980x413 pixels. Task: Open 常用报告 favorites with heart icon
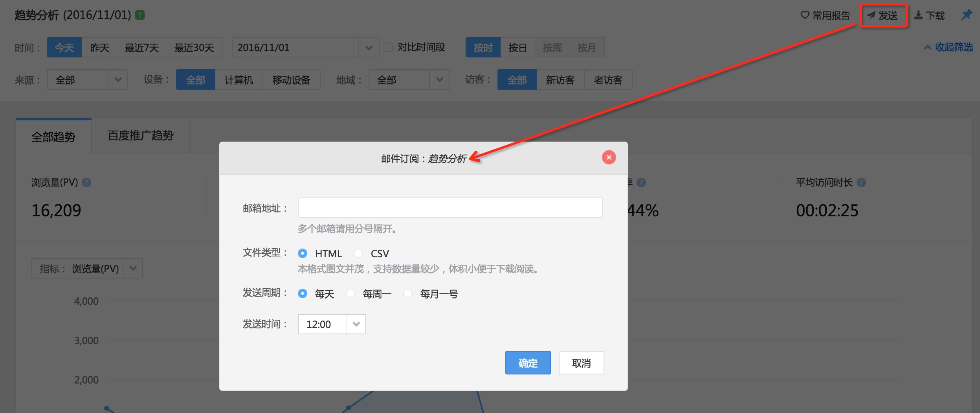pos(825,16)
